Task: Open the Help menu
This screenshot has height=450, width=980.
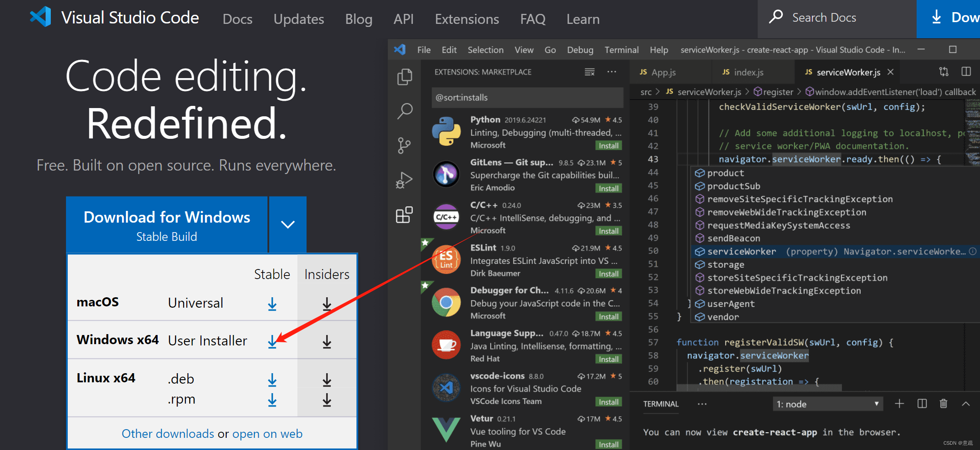Action: 659,50
